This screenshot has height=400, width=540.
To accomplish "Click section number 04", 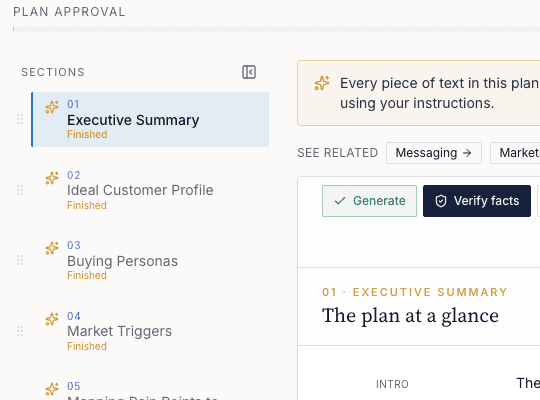I will pos(74,316).
